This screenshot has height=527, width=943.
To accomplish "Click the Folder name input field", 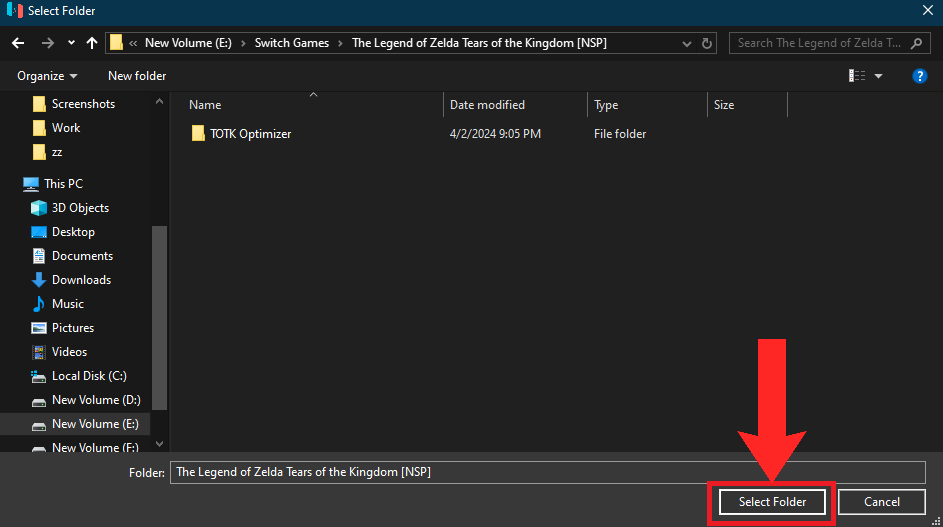I will pyautogui.click(x=547, y=472).
